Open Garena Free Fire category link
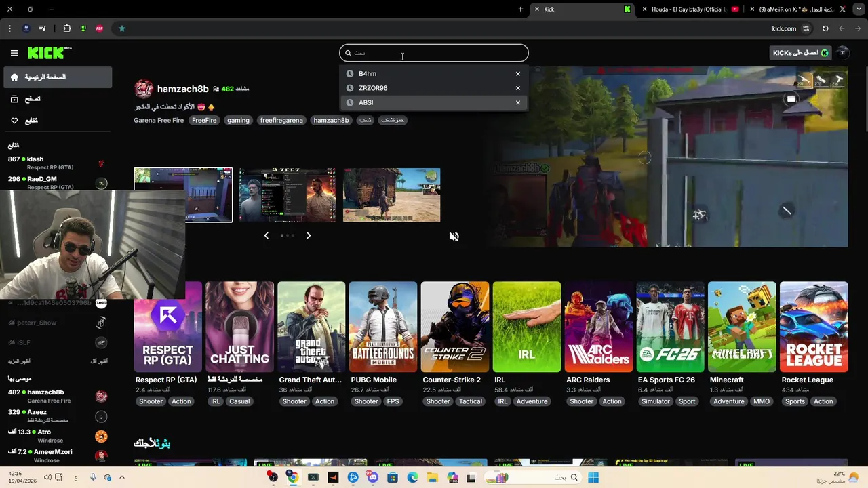This screenshot has height=488, width=868. (x=159, y=120)
